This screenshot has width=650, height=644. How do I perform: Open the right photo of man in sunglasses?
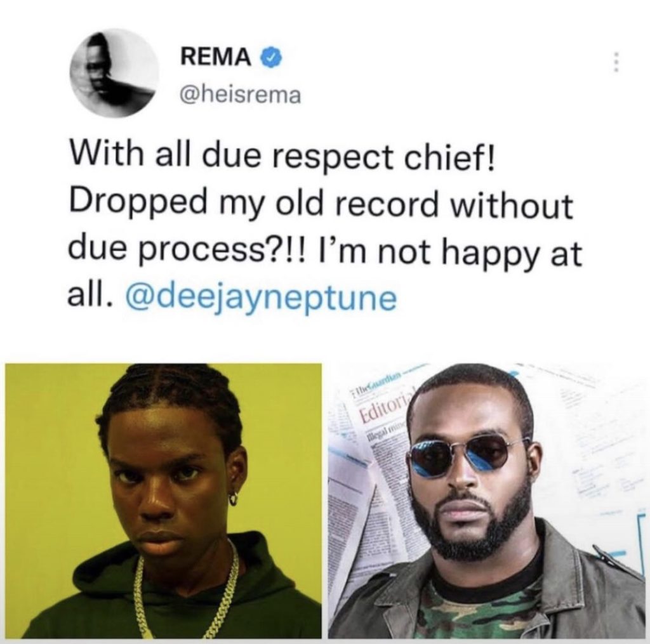488,501
